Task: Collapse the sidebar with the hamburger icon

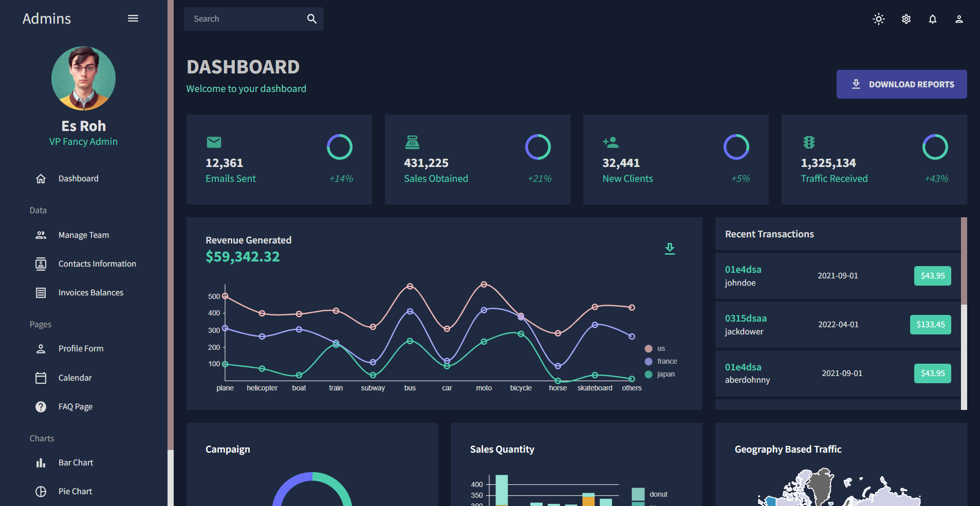Action: [133, 18]
